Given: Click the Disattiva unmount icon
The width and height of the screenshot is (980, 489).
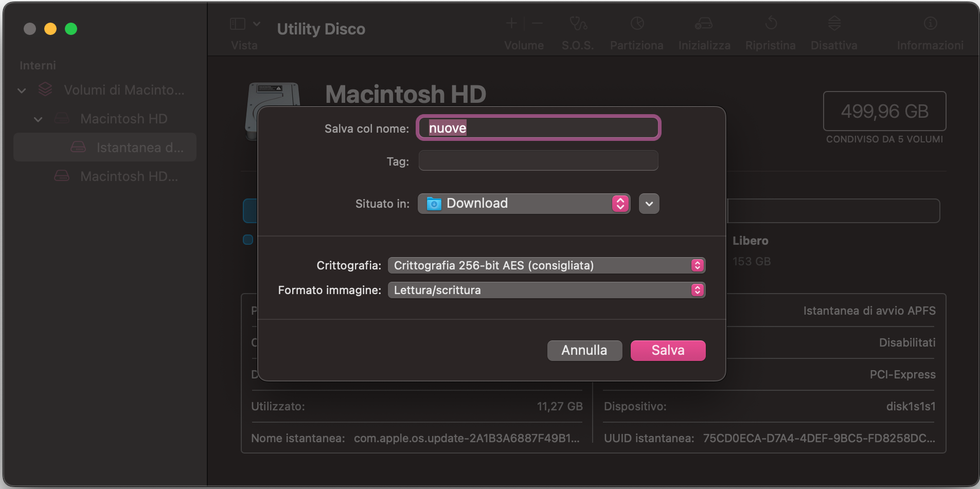Looking at the screenshot, I should click(x=834, y=23).
